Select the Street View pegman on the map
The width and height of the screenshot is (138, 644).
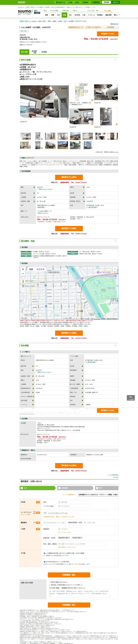tap(23, 281)
